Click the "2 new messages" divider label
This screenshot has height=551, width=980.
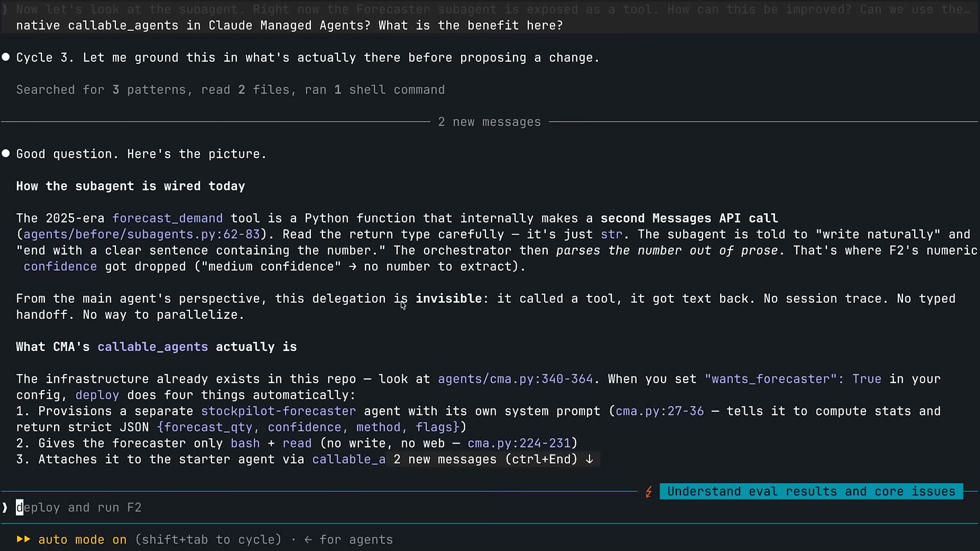click(x=489, y=122)
